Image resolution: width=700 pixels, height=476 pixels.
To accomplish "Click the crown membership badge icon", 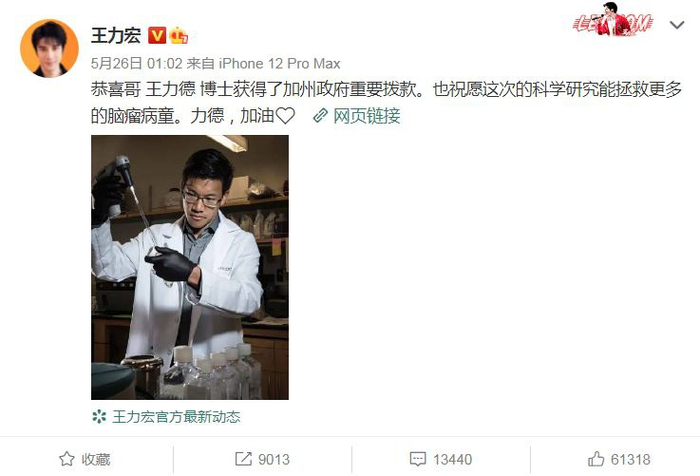I will point(178,36).
